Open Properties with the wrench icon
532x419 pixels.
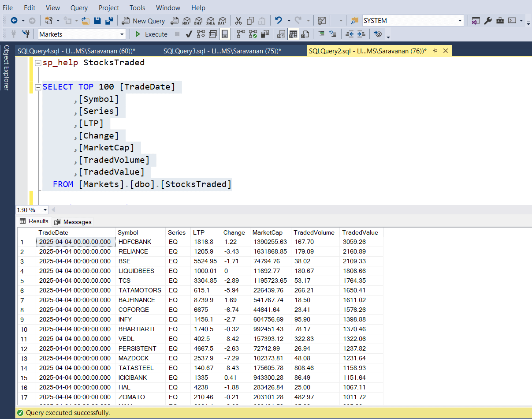click(x=488, y=21)
